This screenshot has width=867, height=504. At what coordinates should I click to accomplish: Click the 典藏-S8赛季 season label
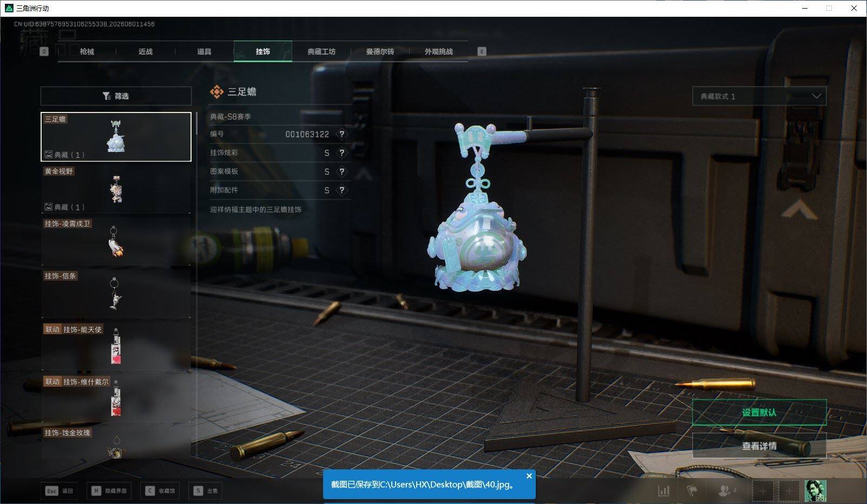click(x=231, y=116)
